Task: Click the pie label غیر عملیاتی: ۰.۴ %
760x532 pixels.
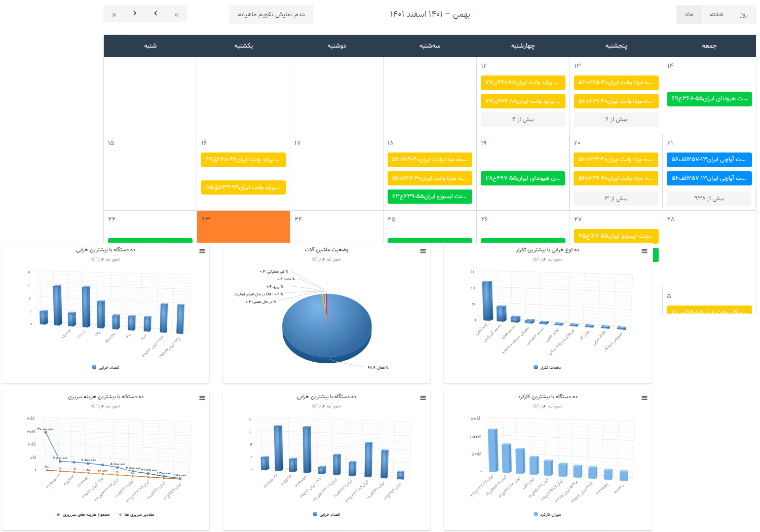Action: tap(274, 272)
